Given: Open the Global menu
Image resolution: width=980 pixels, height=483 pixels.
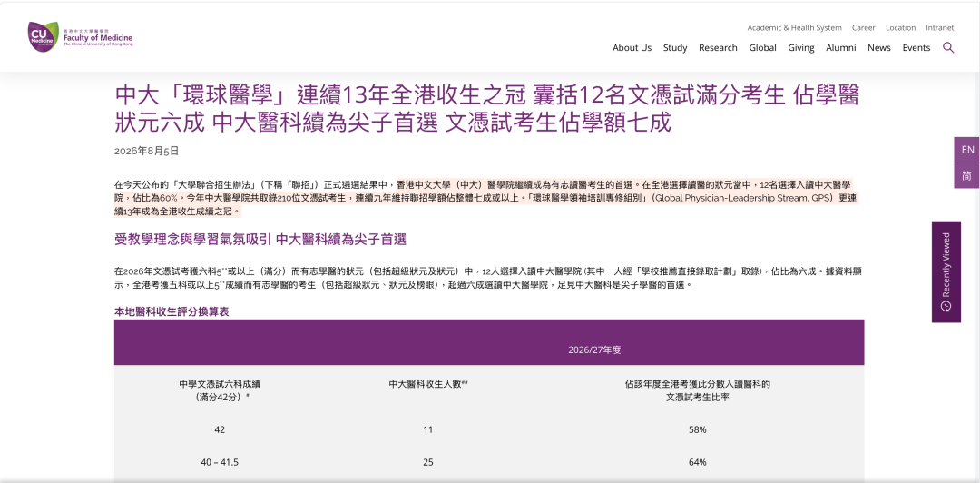Looking at the screenshot, I should pyautogui.click(x=762, y=47).
